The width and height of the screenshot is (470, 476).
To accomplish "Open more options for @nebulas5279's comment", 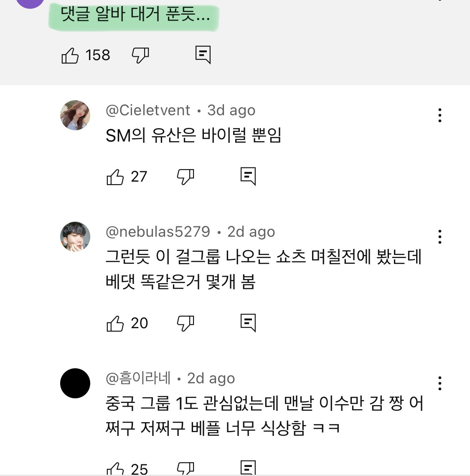I will click(440, 237).
